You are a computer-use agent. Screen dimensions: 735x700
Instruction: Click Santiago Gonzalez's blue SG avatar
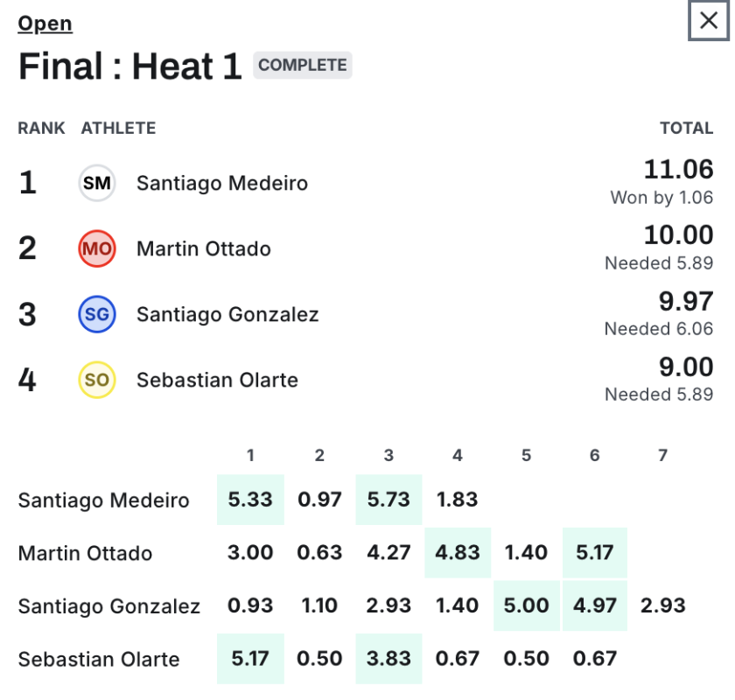pyautogui.click(x=97, y=314)
